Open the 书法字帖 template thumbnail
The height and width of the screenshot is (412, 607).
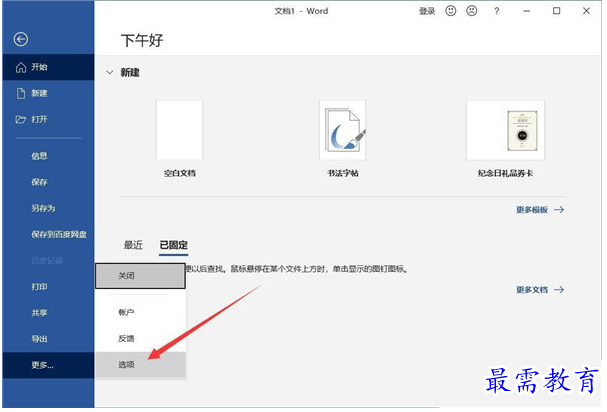[343, 130]
